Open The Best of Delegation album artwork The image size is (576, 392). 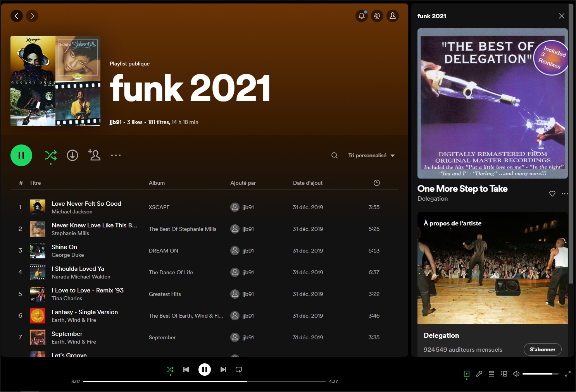493,103
